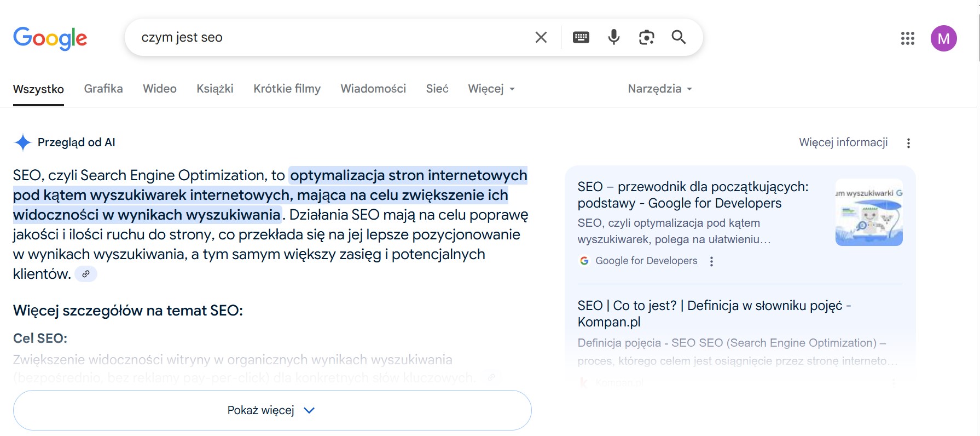Switch to Grafika results
This screenshot has width=980, height=436.
coord(103,89)
